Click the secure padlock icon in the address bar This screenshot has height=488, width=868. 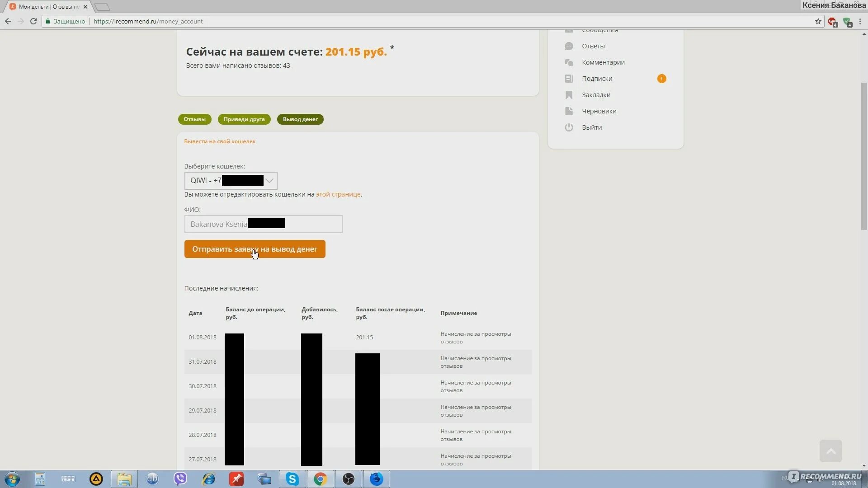pos(48,21)
